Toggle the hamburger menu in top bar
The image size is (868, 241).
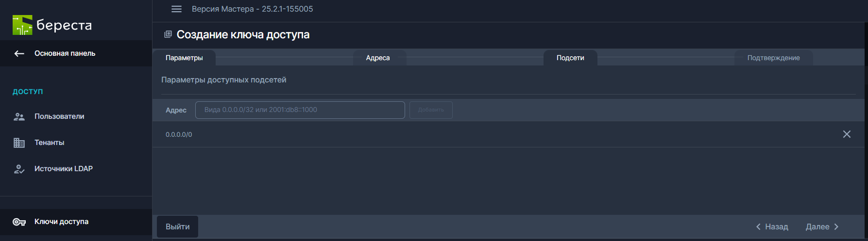pos(176,9)
